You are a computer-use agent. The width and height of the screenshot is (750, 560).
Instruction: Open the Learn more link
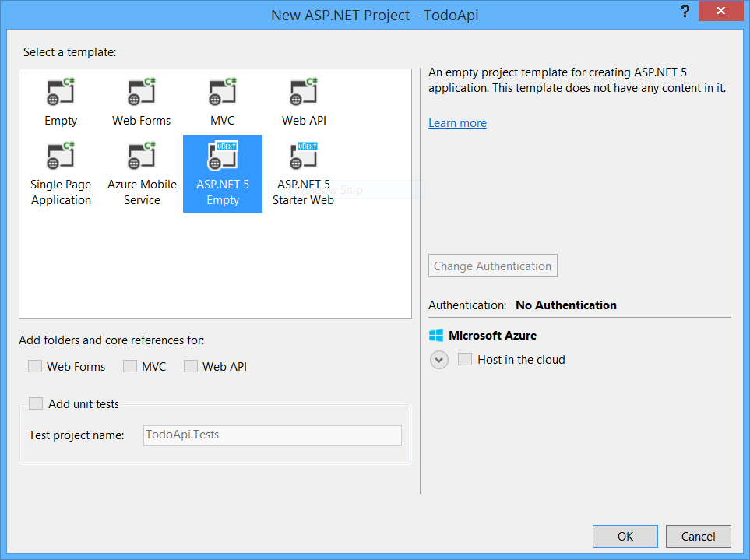pyautogui.click(x=457, y=123)
